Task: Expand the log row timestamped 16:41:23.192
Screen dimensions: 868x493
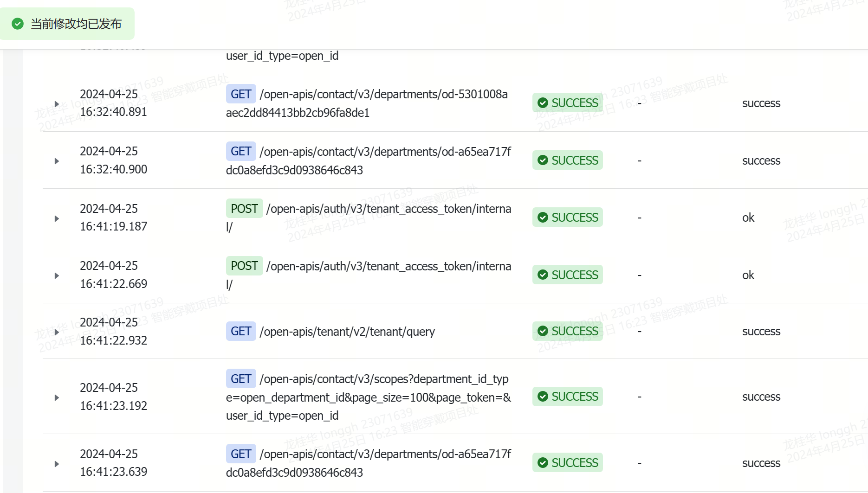Action: click(x=57, y=397)
